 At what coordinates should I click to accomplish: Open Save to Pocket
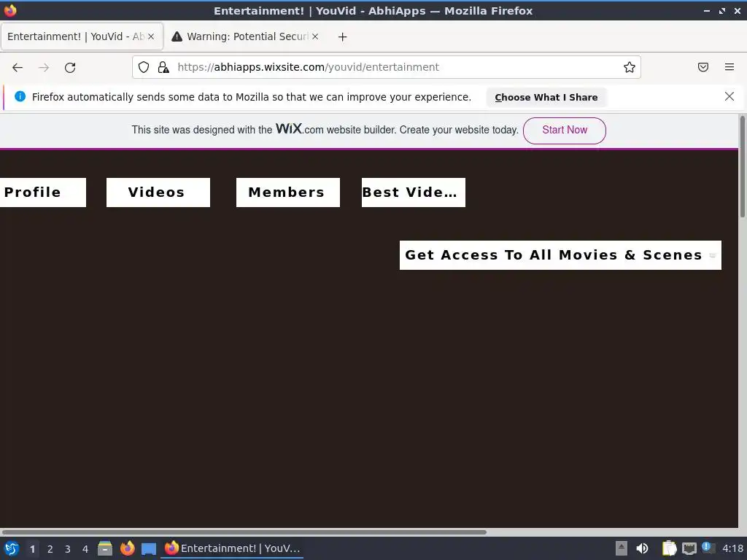[703, 67]
